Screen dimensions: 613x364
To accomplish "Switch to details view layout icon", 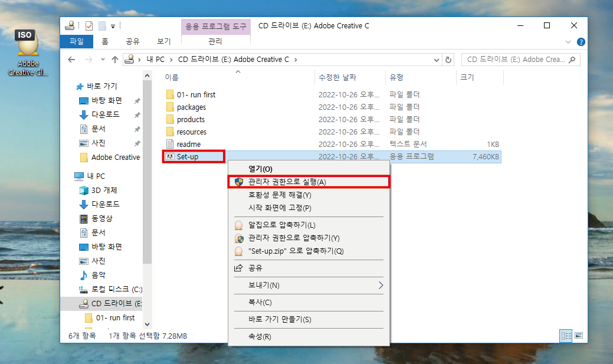I will 566,336.
